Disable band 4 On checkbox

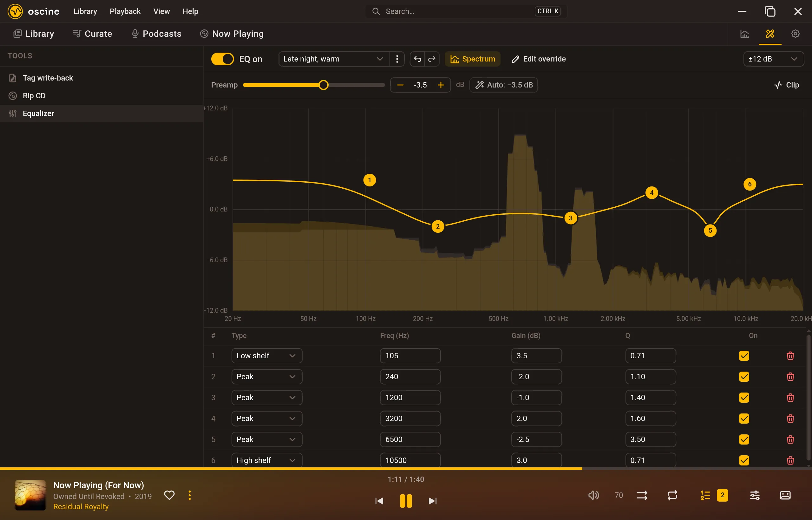744,419
